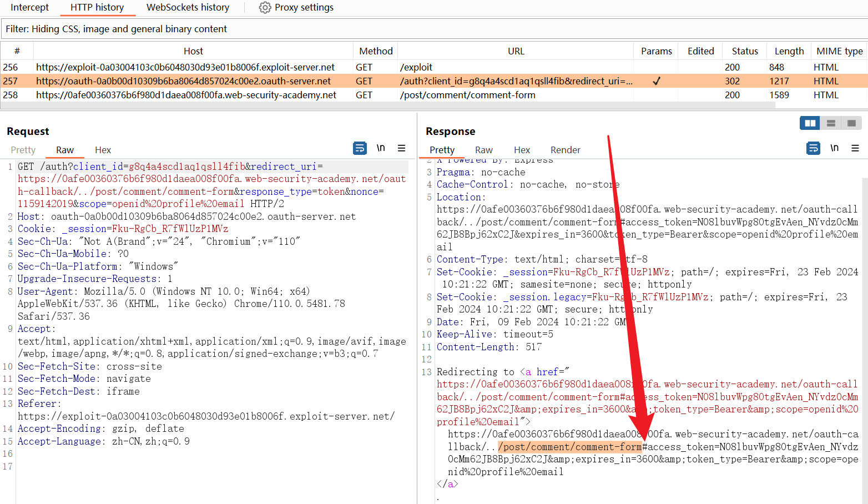Switch Response view to Raw tab
The height and width of the screenshot is (504, 868).
pos(484,150)
